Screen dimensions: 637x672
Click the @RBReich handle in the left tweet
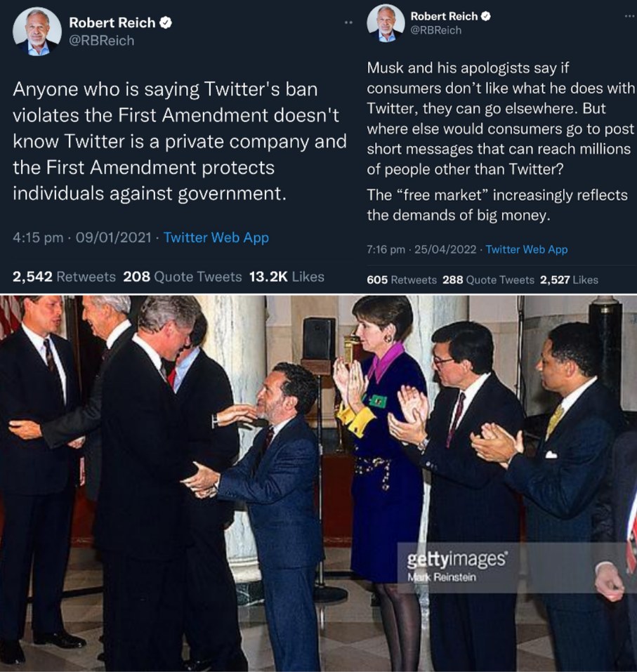click(101, 40)
